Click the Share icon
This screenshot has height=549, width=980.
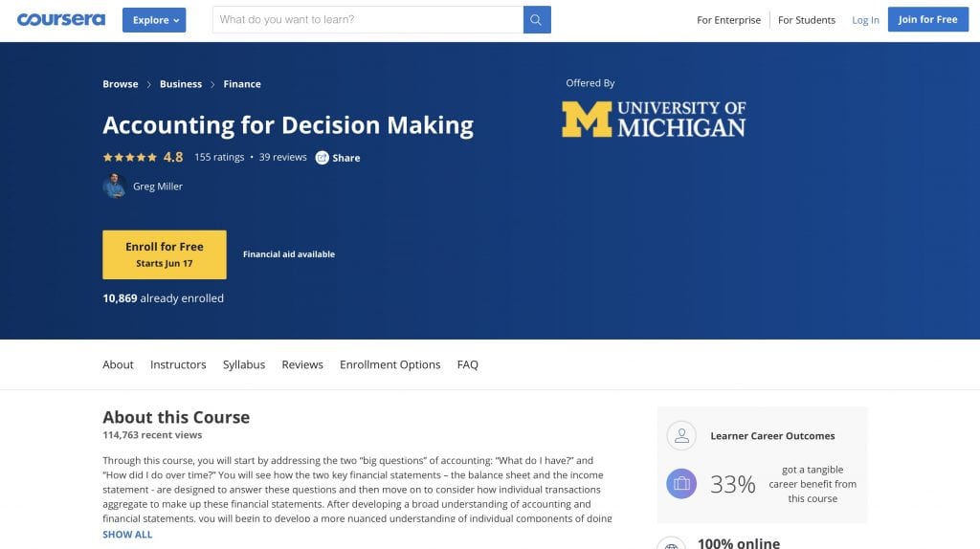[322, 158]
